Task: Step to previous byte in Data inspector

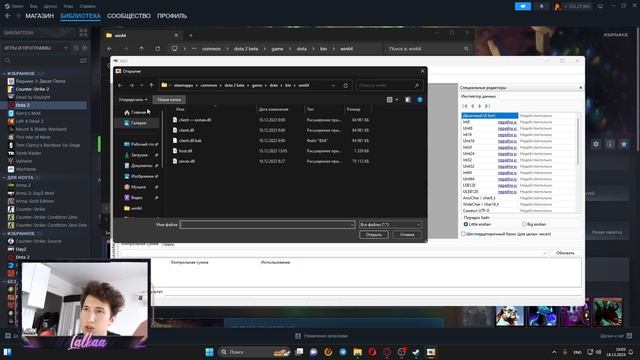Action: tap(473, 106)
